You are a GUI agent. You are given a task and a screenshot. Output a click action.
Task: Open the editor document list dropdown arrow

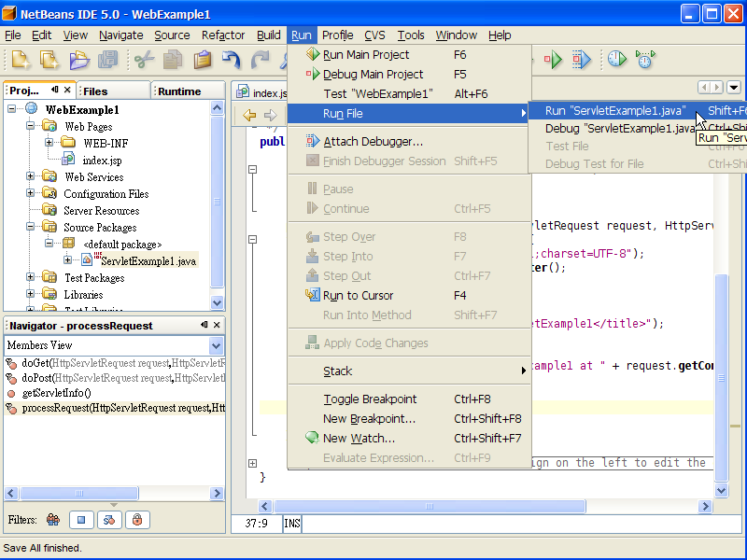[734, 87]
